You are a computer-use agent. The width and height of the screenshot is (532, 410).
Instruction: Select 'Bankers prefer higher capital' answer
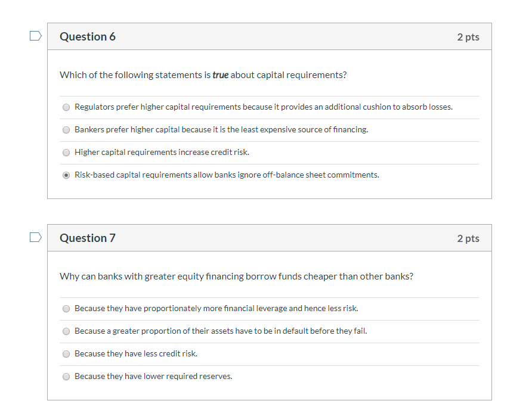tap(66, 130)
